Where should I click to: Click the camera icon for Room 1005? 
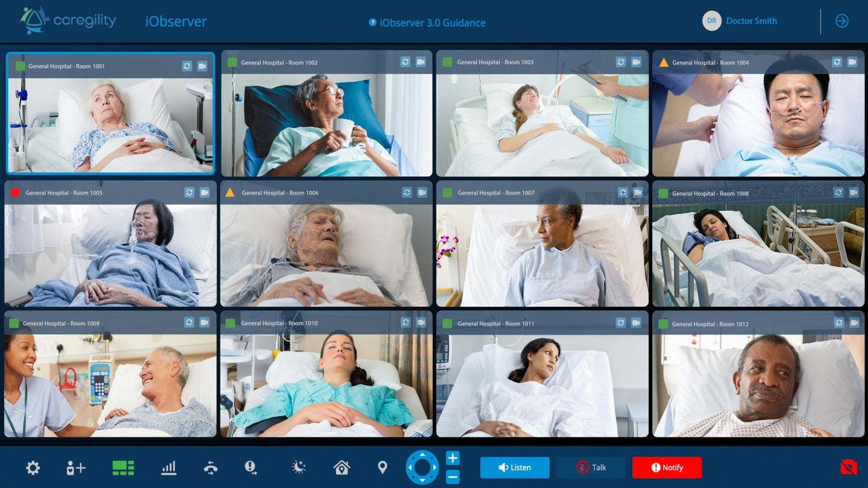coord(204,192)
